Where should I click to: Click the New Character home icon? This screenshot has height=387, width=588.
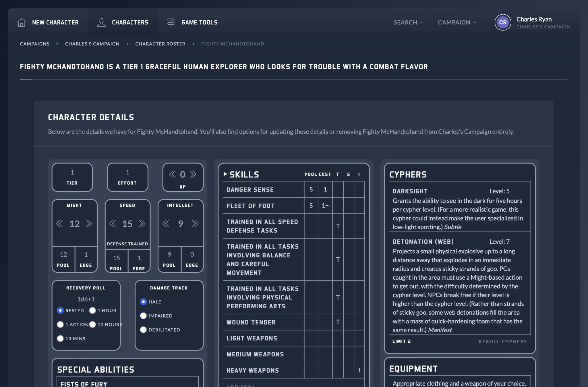pyautogui.click(x=22, y=22)
